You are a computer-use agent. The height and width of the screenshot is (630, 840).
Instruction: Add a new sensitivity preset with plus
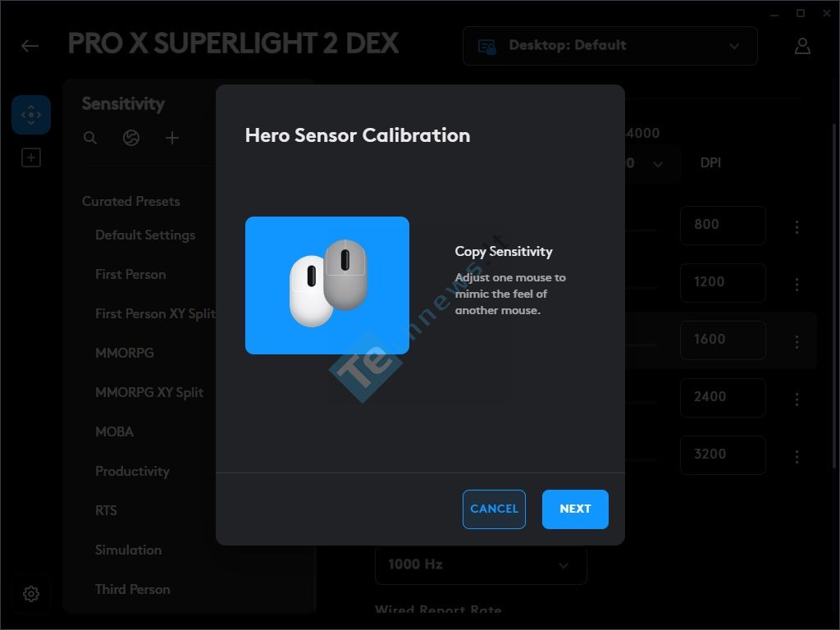(172, 138)
